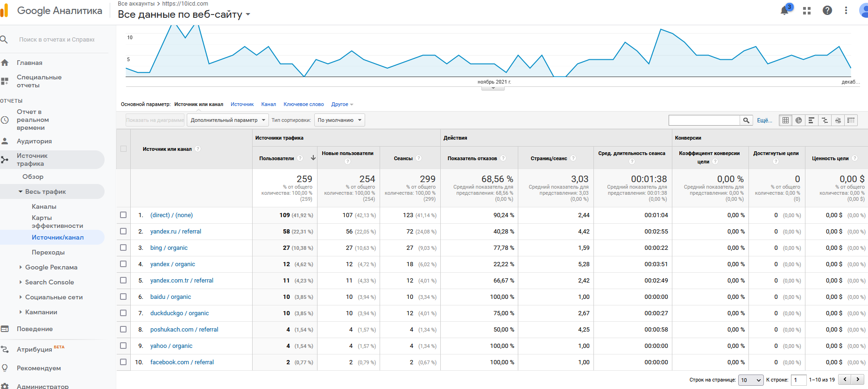This screenshot has height=389, width=868.
Task: Click the Audience person icon
Action: click(5, 141)
